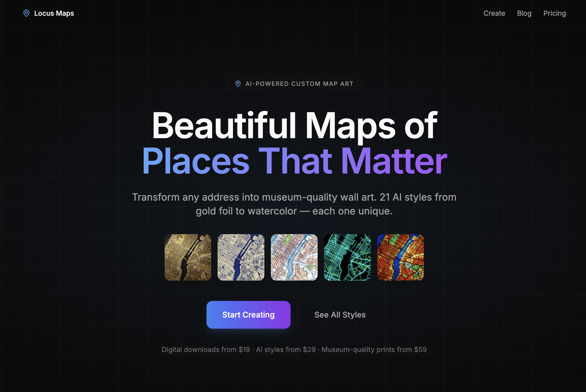Select the gold foil map thumbnail
The height and width of the screenshot is (392, 586).
(188, 257)
